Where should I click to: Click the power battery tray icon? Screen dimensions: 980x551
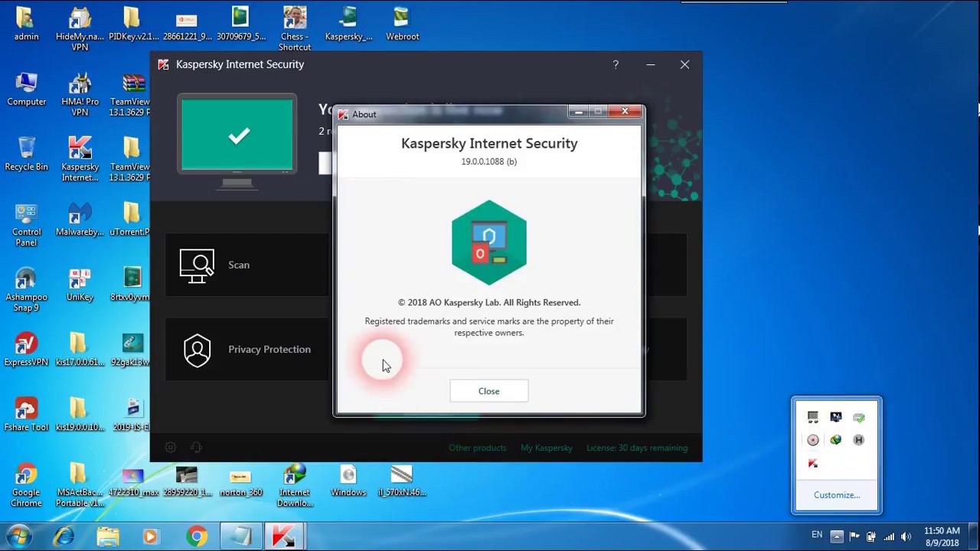pos(872,536)
